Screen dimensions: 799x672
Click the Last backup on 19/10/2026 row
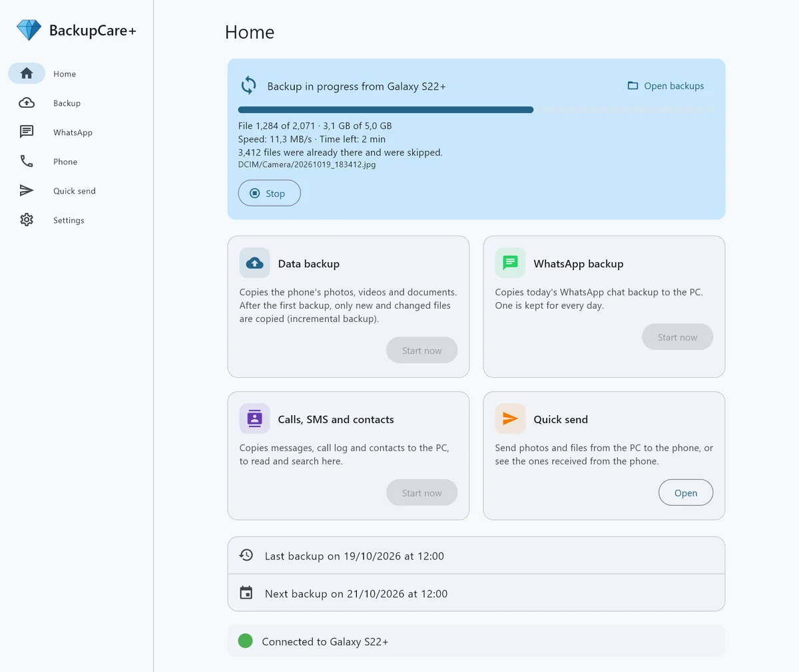(476, 556)
